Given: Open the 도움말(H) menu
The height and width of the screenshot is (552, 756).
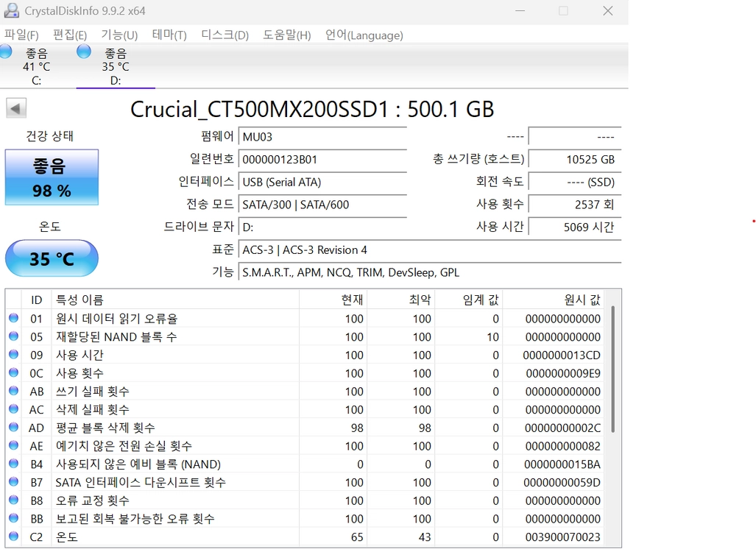Looking at the screenshot, I should (x=287, y=35).
